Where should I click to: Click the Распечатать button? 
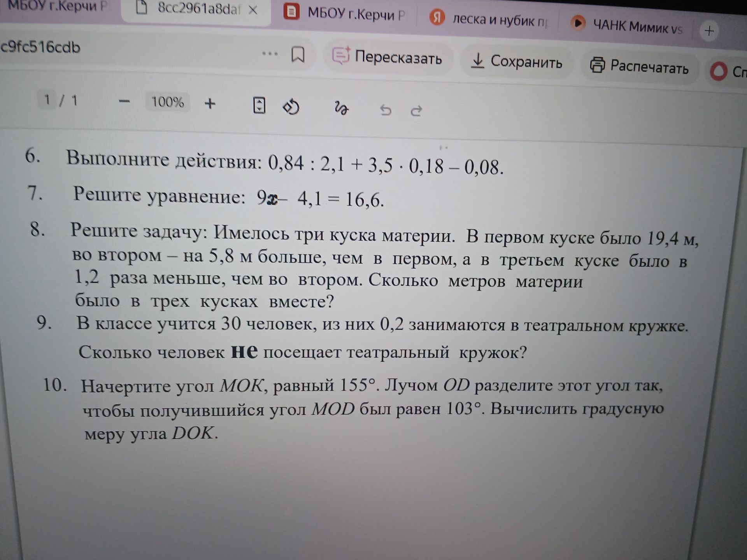[x=640, y=66]
